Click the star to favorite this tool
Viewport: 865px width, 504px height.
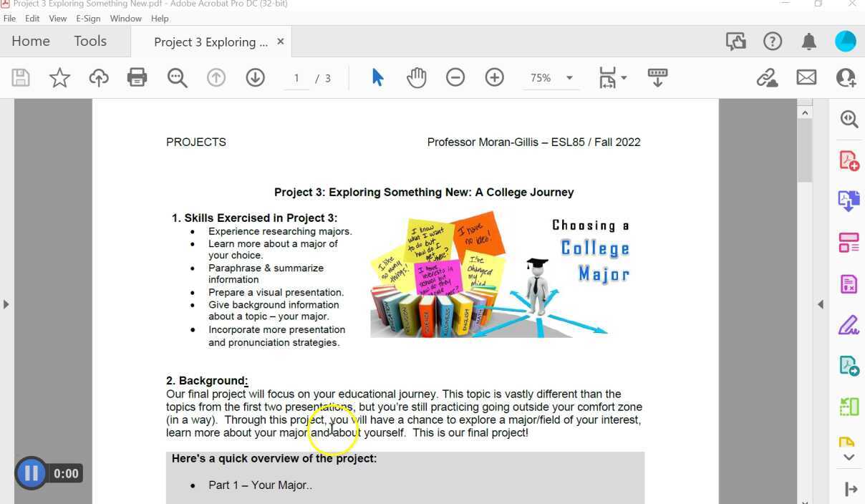pyautogui.click(x=59, y=77)
